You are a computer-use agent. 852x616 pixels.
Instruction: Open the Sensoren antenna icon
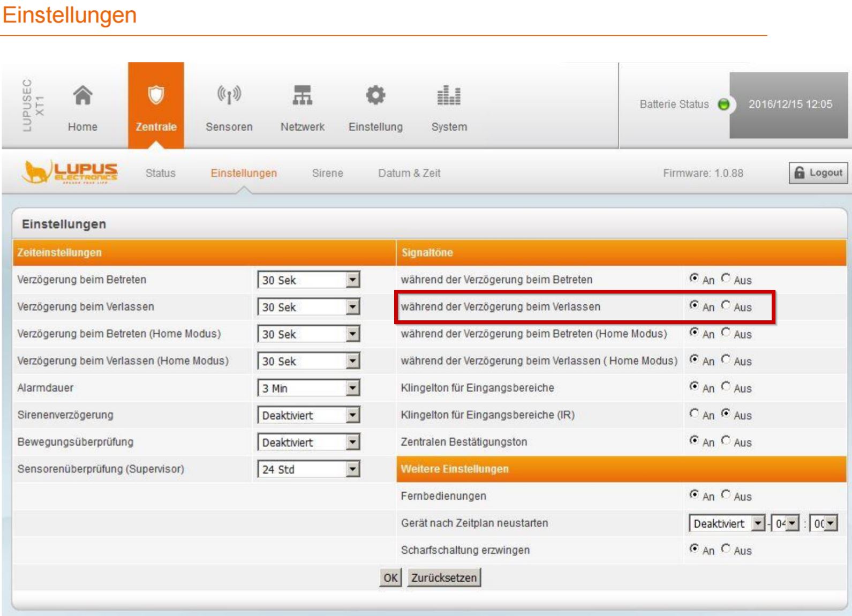229,96
